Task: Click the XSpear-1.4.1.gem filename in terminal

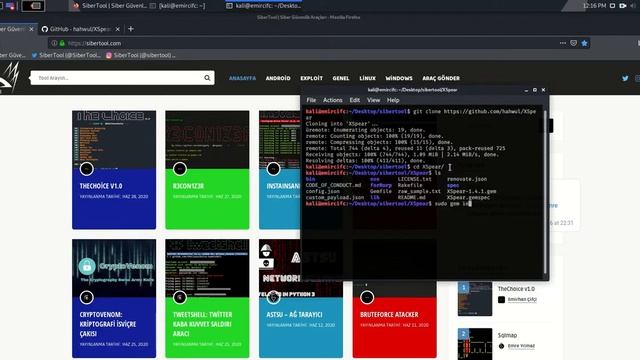Action: click(471, 191)
